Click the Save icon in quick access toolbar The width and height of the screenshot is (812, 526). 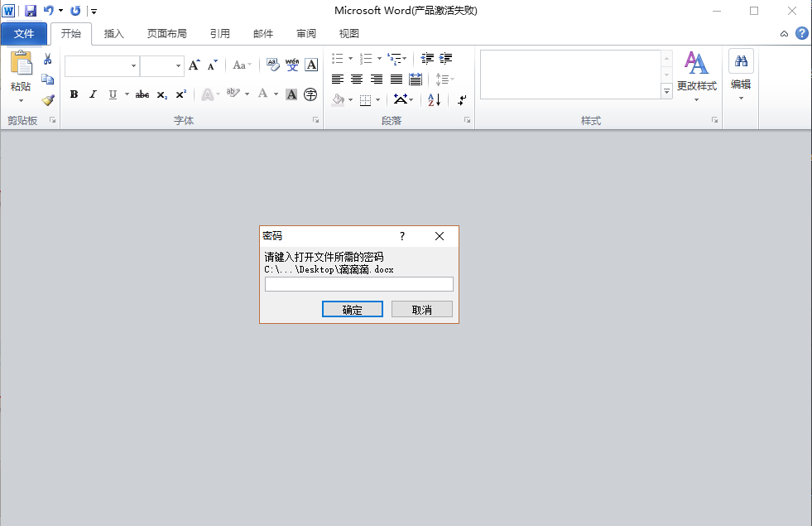click(31, 11)
